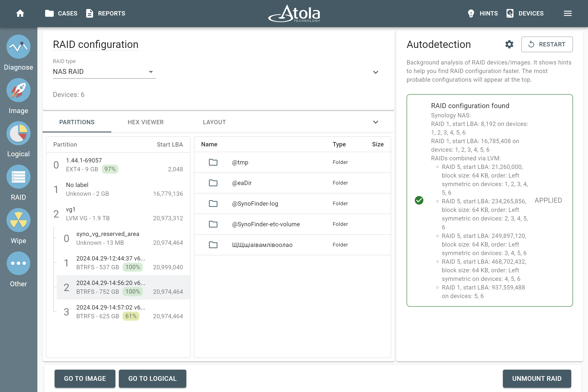The image size is (588, 392).
Task: Click the Type column header
Action: point(339,144)
